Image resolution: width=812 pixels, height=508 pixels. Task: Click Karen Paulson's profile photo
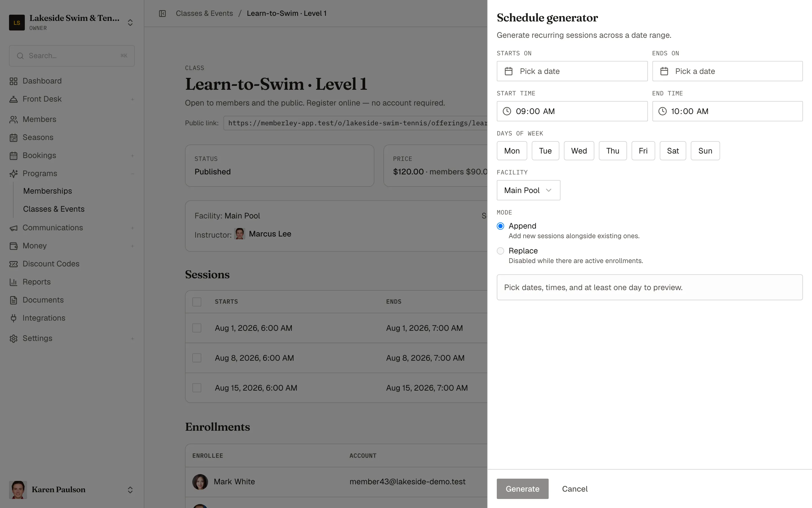point(18,490)
